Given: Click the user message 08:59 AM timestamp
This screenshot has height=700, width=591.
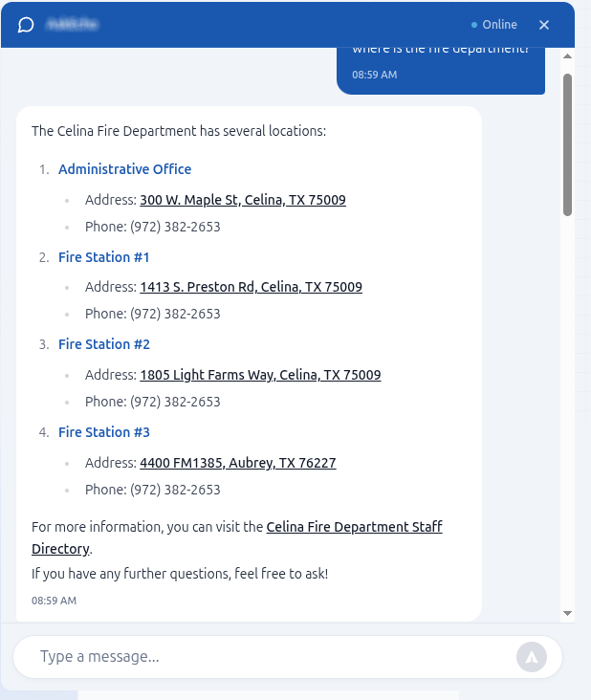Looking at the screenshot, I should (375, 75).
